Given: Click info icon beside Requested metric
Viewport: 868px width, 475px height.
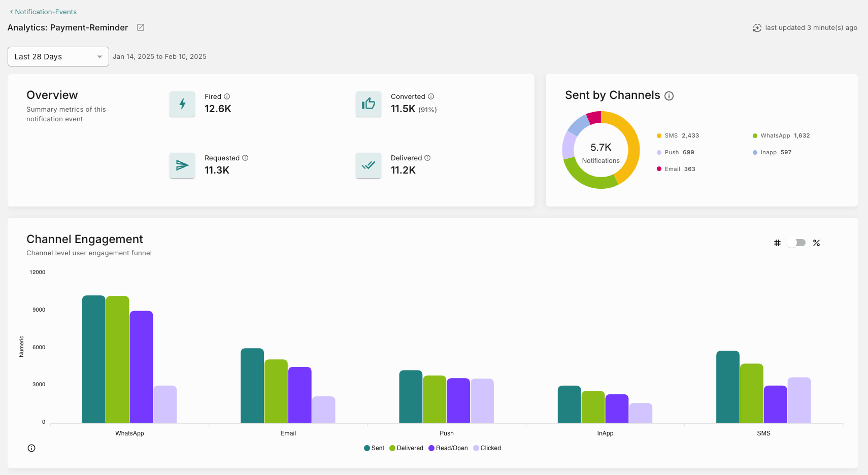Looking at the screenshot, I should coord(245,158).
